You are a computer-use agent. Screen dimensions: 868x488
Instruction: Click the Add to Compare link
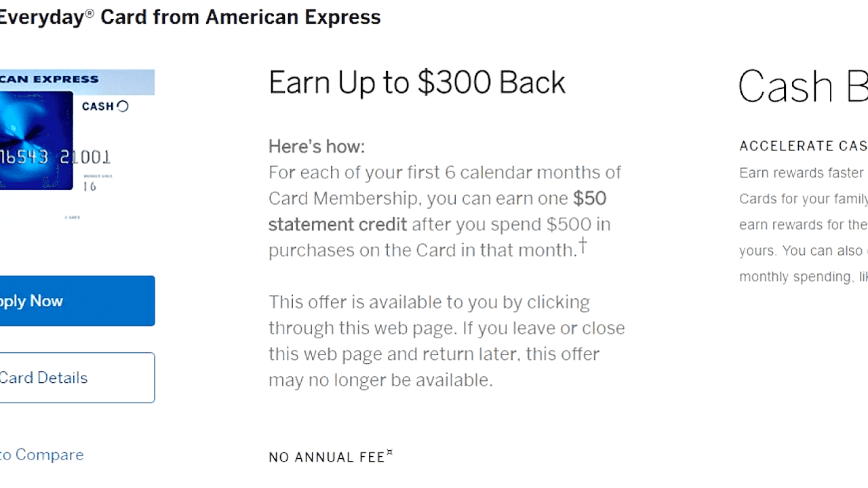click(x=42, y=455)
